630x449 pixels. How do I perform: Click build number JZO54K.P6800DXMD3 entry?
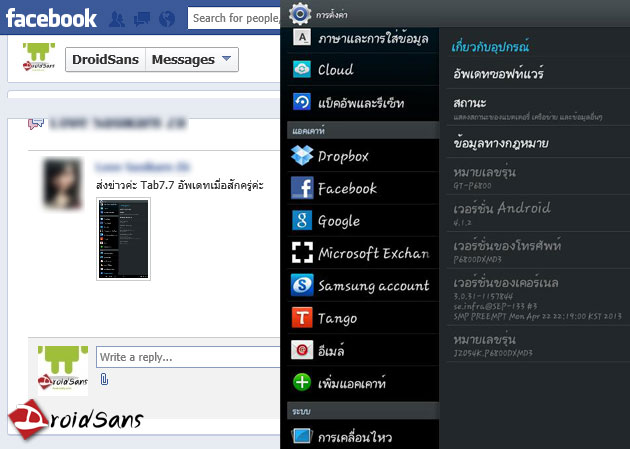[538, 345]
